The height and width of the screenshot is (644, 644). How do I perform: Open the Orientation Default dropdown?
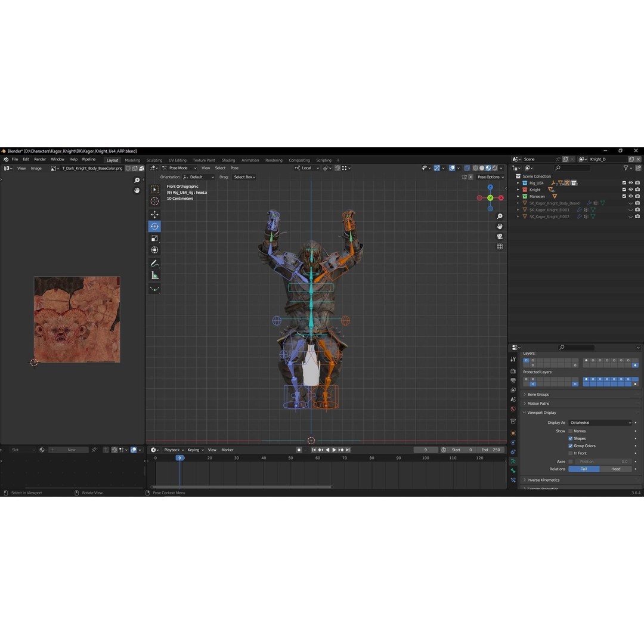click(x=199, y=177)
